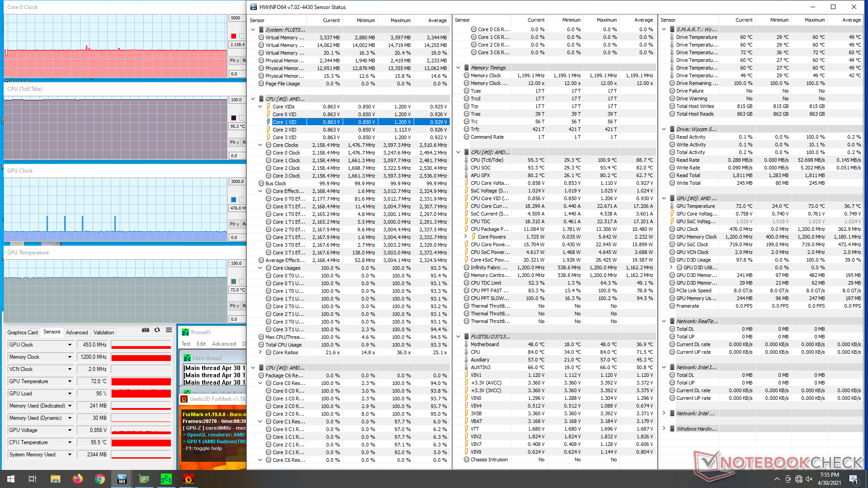Click Fit y in CPU (Tctl/Tdie) graph
Image resolution: width=868 pixels, height=488 pixels.
(235, 142)
